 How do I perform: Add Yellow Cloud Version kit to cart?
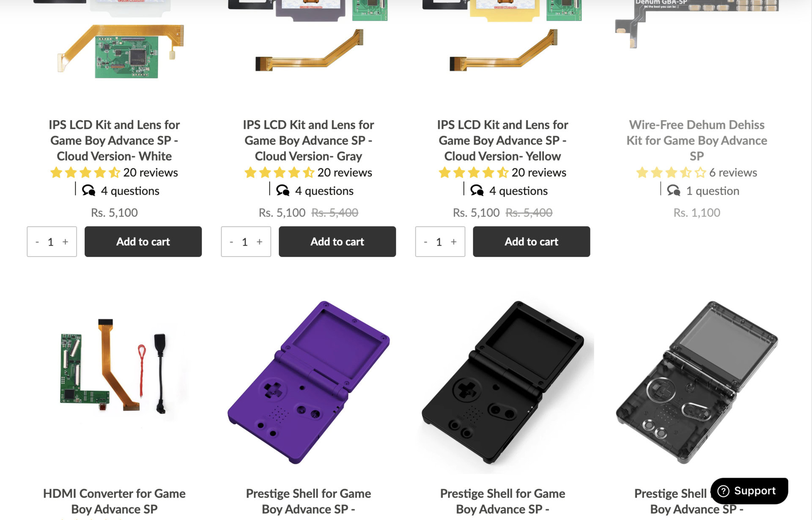(x=531, y=242)
